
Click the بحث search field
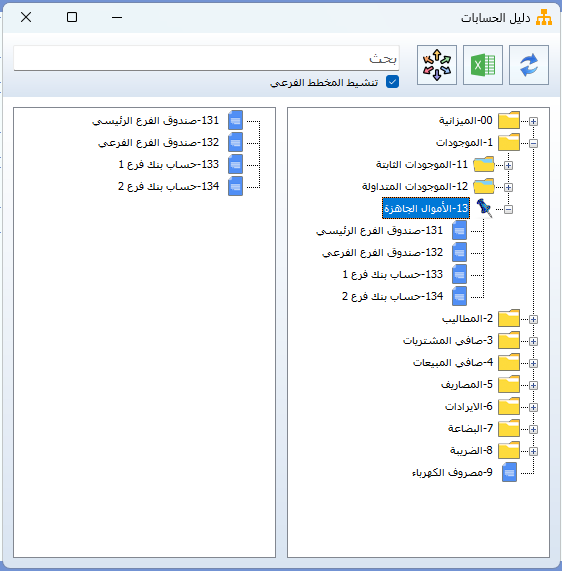[x=207, y=58]
